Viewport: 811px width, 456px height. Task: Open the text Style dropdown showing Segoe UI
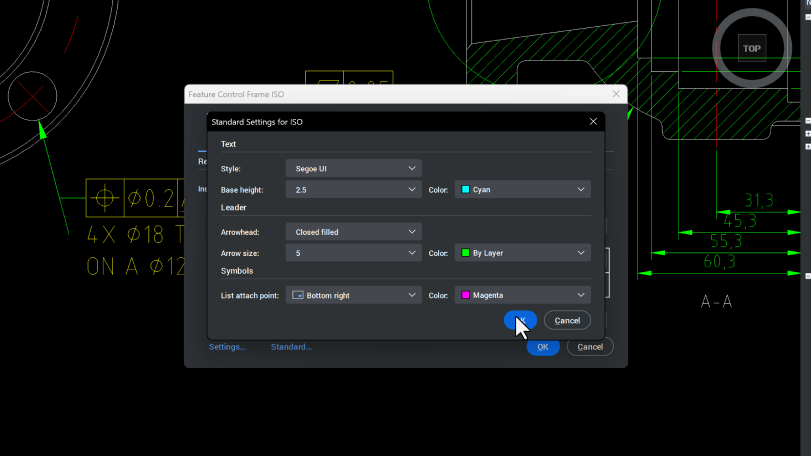354,169
